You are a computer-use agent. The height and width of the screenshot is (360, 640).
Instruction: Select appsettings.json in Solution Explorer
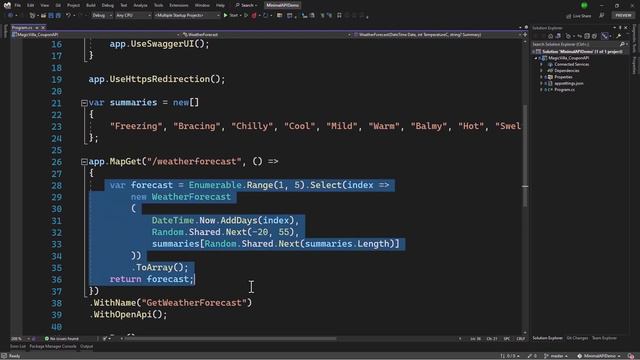[x=569, y=83]
